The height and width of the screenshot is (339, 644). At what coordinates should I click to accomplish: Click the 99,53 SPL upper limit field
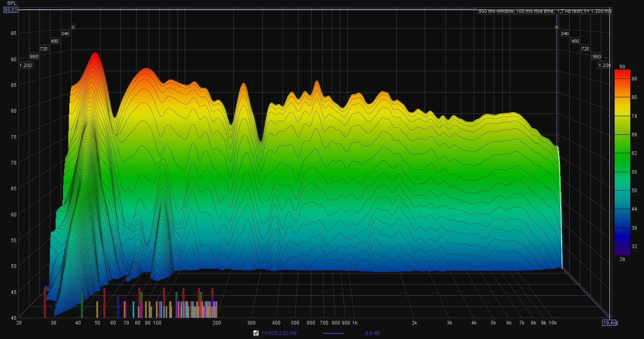click(x=10, y=10)
